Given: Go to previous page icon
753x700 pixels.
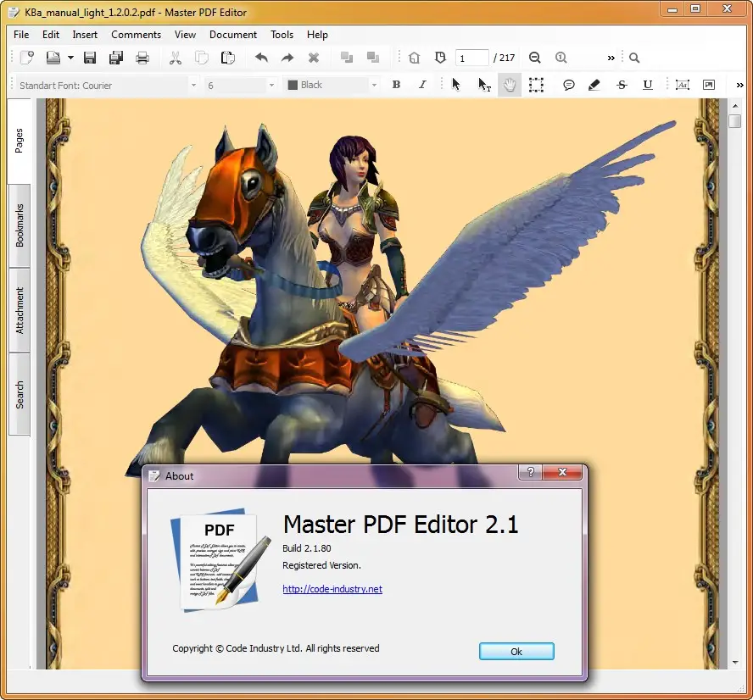Looking at the screenshot, I should tap(414, 58).
